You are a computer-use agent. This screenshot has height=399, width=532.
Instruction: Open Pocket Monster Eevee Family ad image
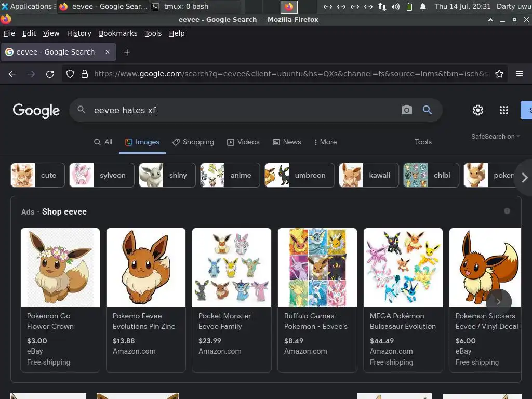pos(232,268)
